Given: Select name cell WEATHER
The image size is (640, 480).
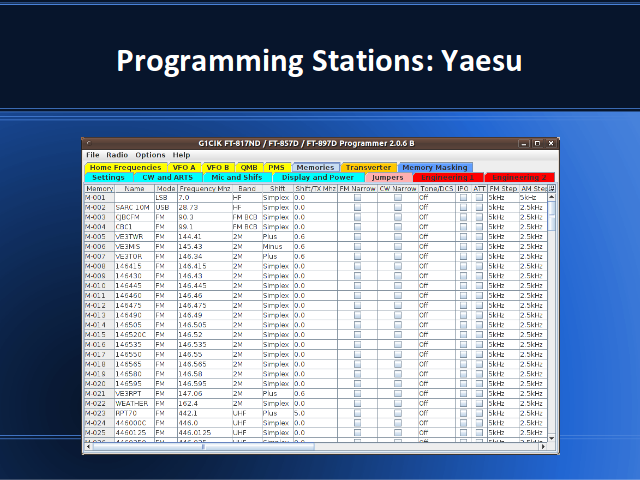Looking at the screenshot, I should click(x=135, y=403).
